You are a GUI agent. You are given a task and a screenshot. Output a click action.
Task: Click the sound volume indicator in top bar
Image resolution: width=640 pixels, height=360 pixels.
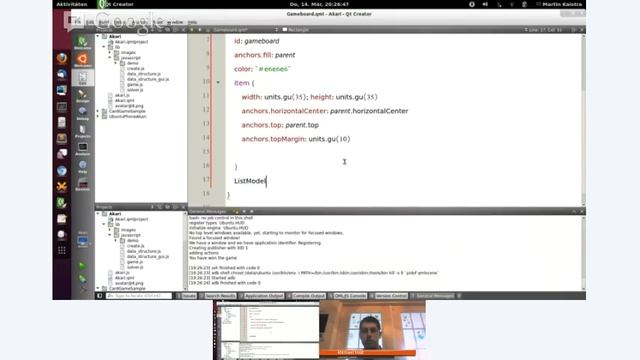pyautogui.click(x=485, y=4)
